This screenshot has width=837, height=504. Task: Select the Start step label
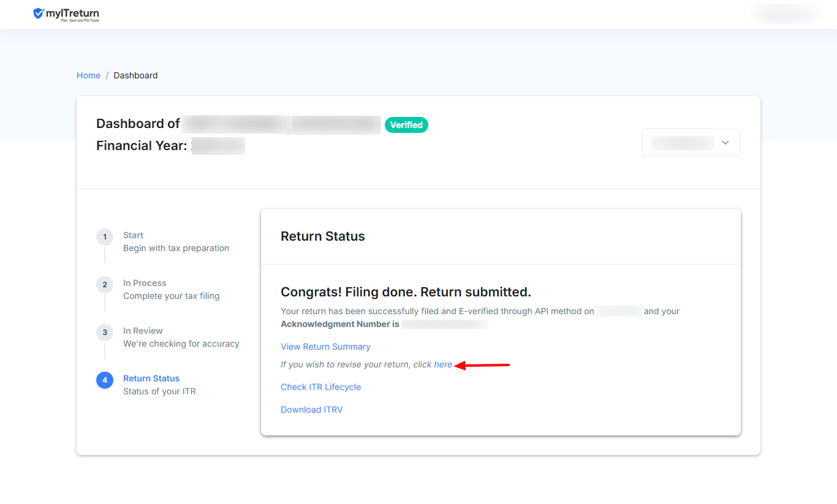pos(133,235)
